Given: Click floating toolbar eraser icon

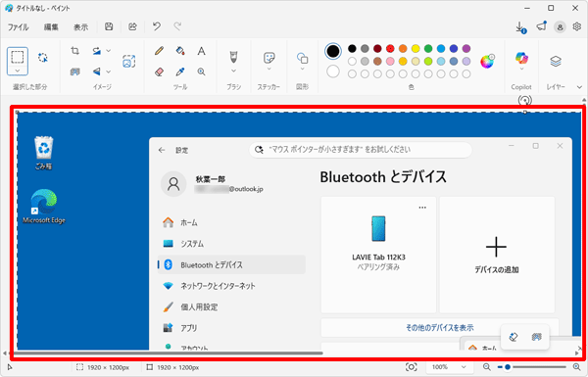Looking at the screenshot, I should tap(513, 337).
